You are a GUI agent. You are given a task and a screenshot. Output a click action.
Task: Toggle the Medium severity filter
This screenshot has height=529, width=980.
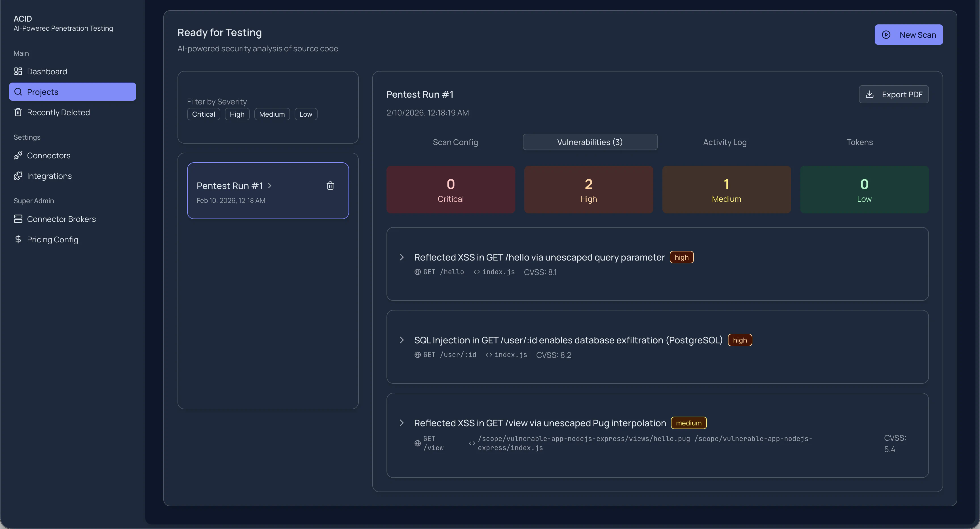(x=272, y=114)
